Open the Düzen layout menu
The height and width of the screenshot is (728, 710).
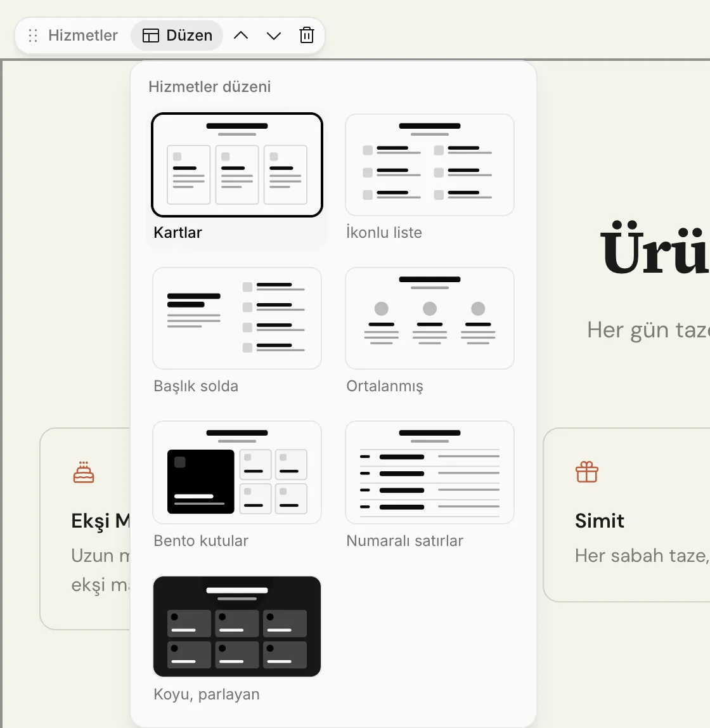(x=177, y=36)
